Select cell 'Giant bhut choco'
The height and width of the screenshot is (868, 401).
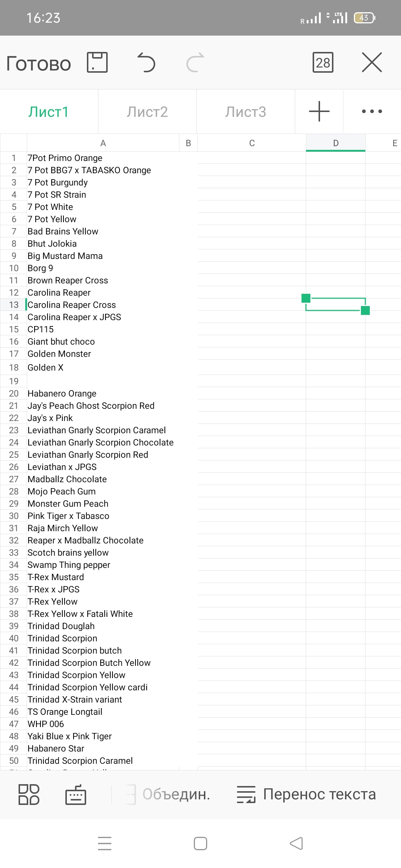click(103, 342)
